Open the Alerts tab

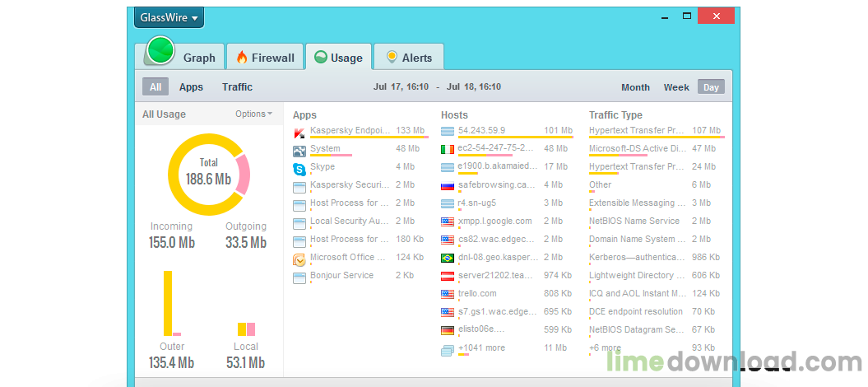click(409, 58)
